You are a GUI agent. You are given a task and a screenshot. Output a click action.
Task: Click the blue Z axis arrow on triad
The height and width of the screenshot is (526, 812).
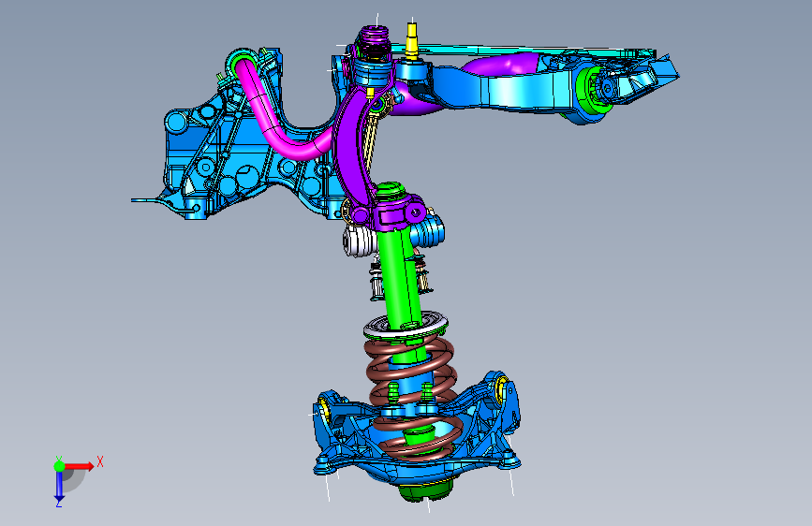tap(58, 486)
